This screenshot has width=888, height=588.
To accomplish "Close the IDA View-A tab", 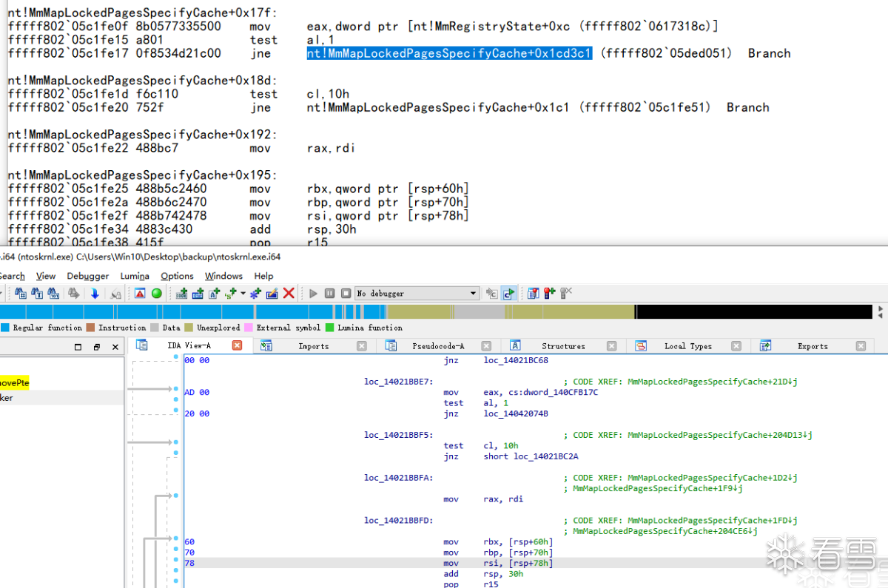I will click(237, 345).
